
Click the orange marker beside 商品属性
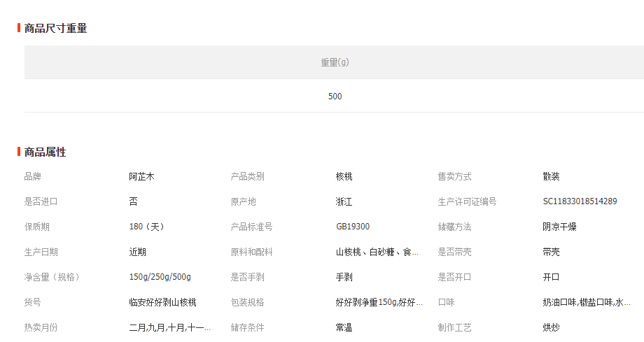(x=19, y=152)
